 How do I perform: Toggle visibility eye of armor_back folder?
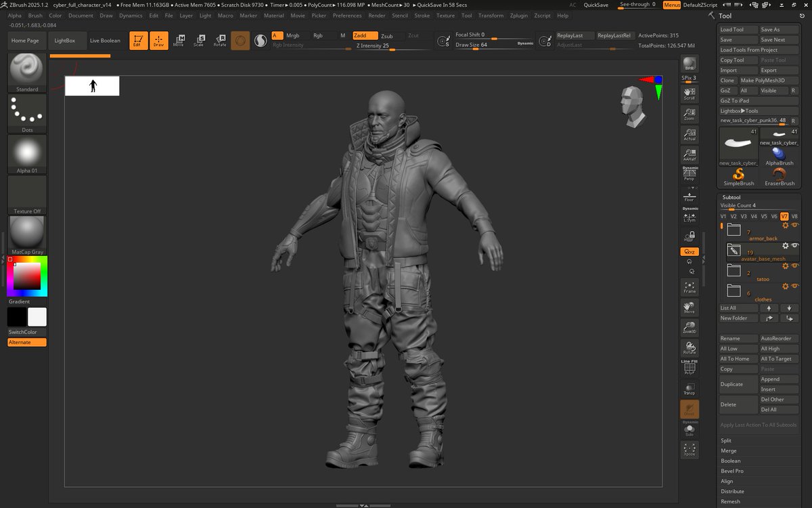(x=795, y=225)
